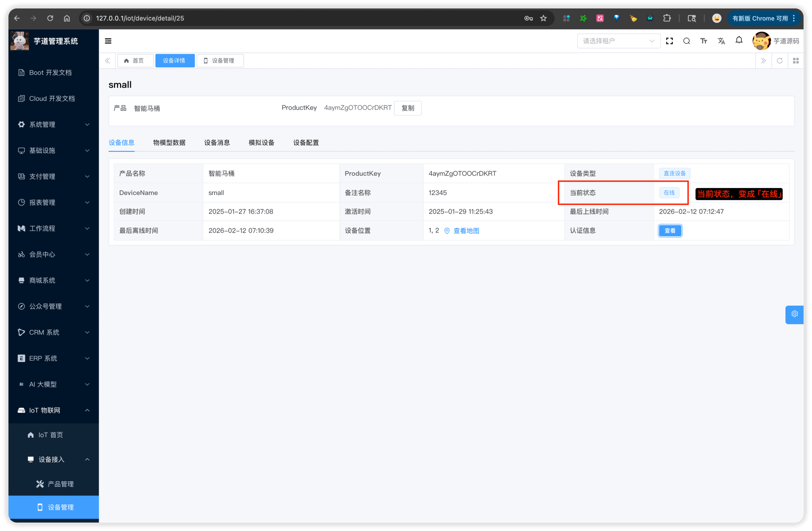Collapse the sidebar with hamburger icon
This screenshot has height=531, width=812.
click(x=108, y=41)
